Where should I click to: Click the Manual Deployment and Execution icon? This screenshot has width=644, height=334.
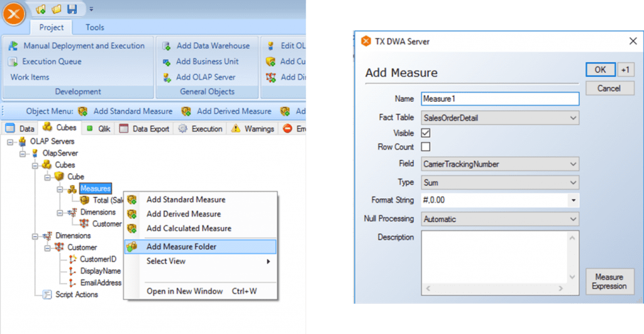[13, 45]
